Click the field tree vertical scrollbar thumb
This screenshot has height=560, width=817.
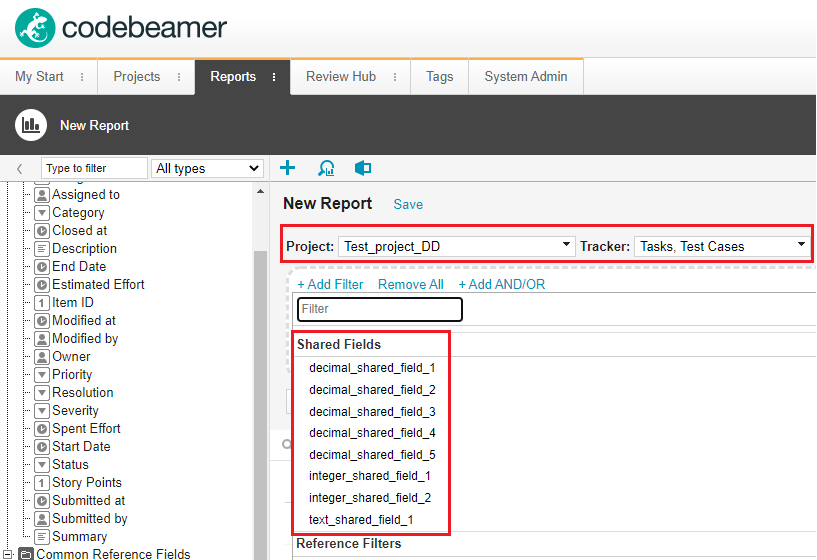(x=260, y=405)
